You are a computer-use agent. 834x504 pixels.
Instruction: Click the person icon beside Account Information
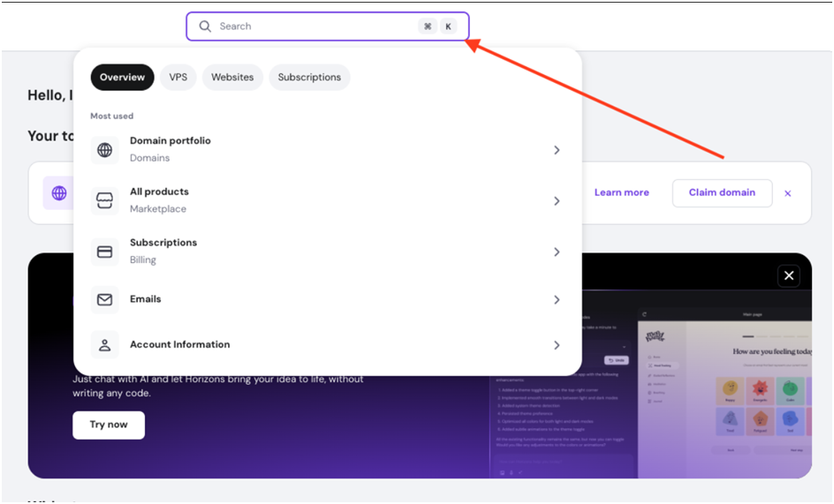point(104,345)
